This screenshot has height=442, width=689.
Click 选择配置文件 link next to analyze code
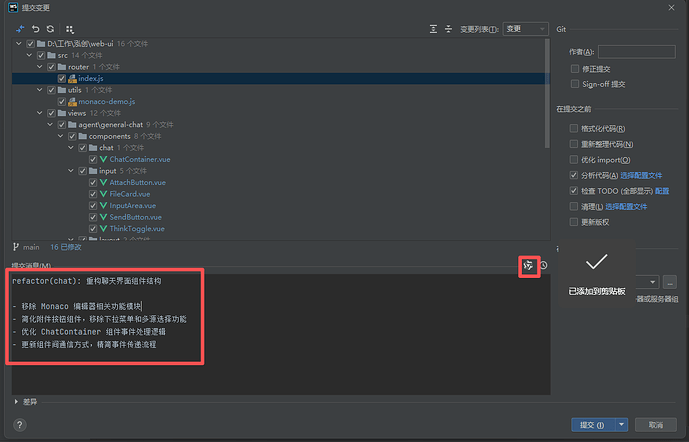click(x=641, y=175)
